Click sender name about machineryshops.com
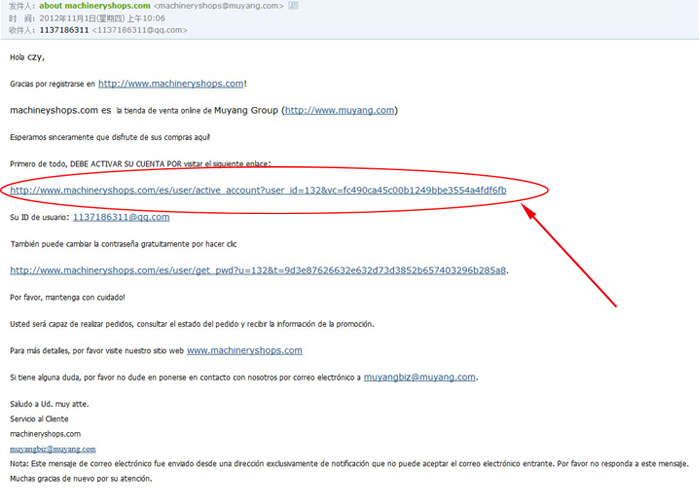Image resolution: width=700 pixels, height=488 pixels. pyautogui.click(x=95, y=6)
